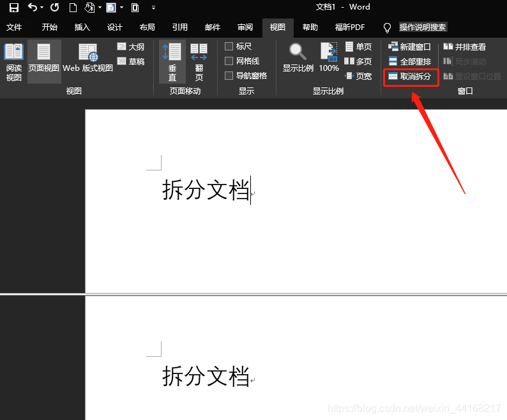Select 页面视图 print layout
This screenshot has width=507, height=420.
44,61
